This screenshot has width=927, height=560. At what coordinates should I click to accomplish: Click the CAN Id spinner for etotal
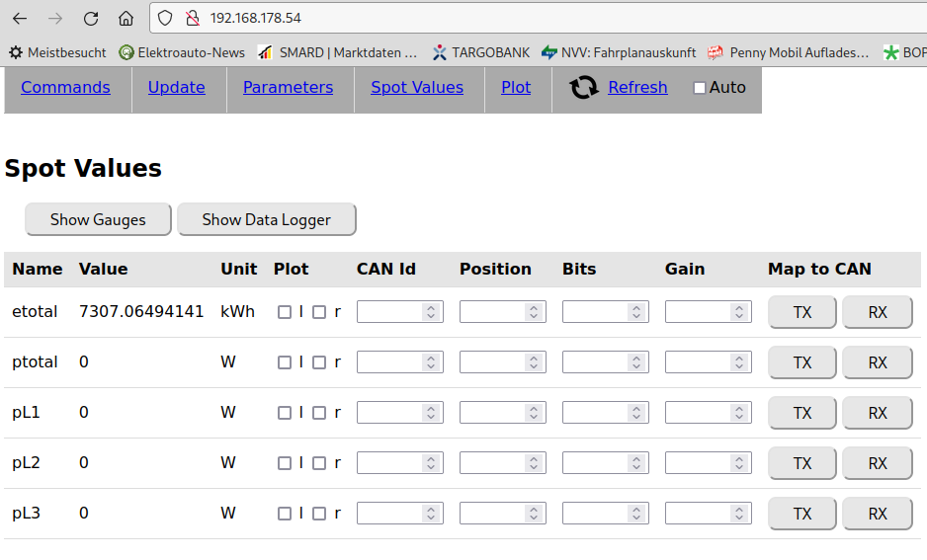pos(430,312)
